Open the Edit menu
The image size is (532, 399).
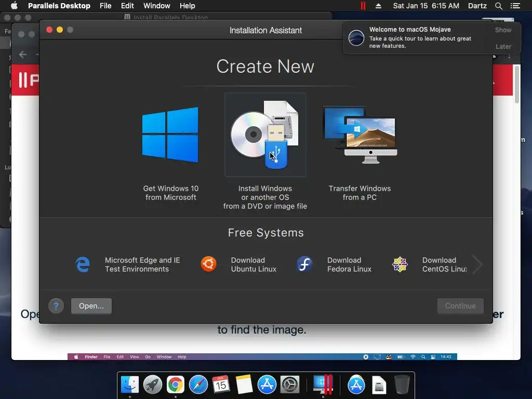[x=127, y=6]
